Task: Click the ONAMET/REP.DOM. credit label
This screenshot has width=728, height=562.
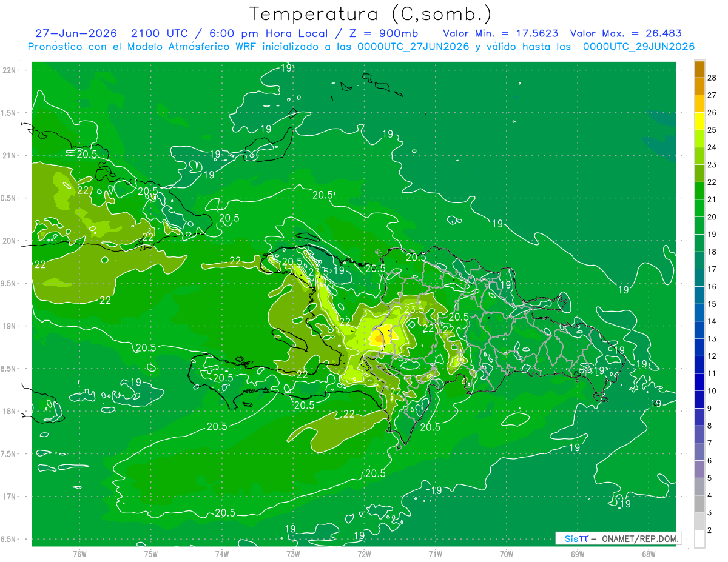Action: click(641, 538)
